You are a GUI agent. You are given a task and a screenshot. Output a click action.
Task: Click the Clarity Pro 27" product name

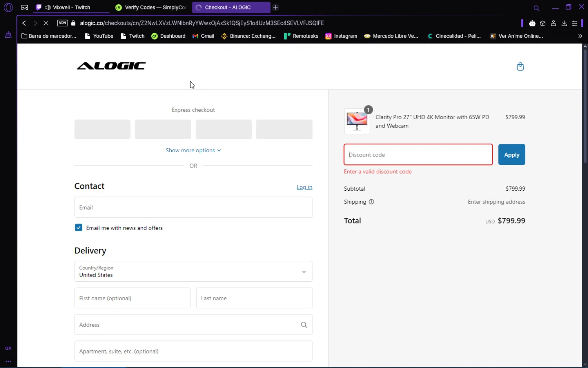[432, 121]
